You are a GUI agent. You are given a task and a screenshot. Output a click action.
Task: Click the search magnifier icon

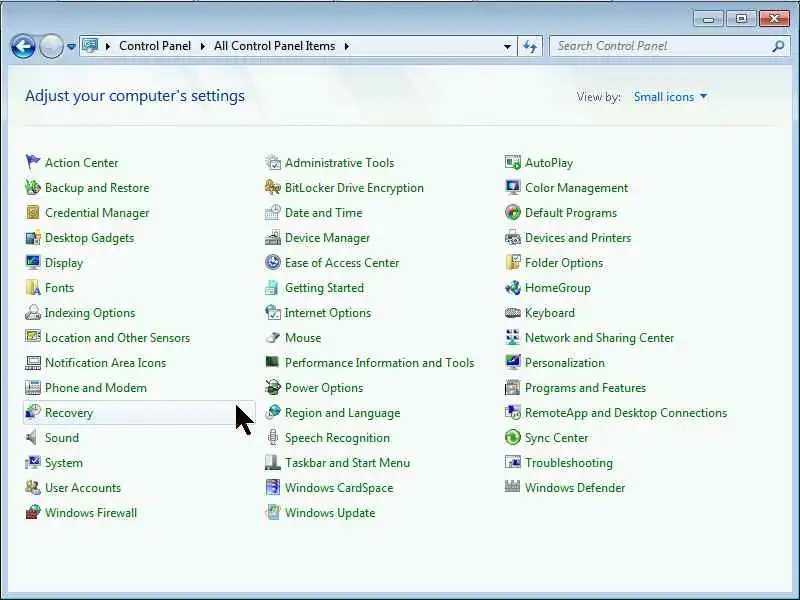click(778, 46)
